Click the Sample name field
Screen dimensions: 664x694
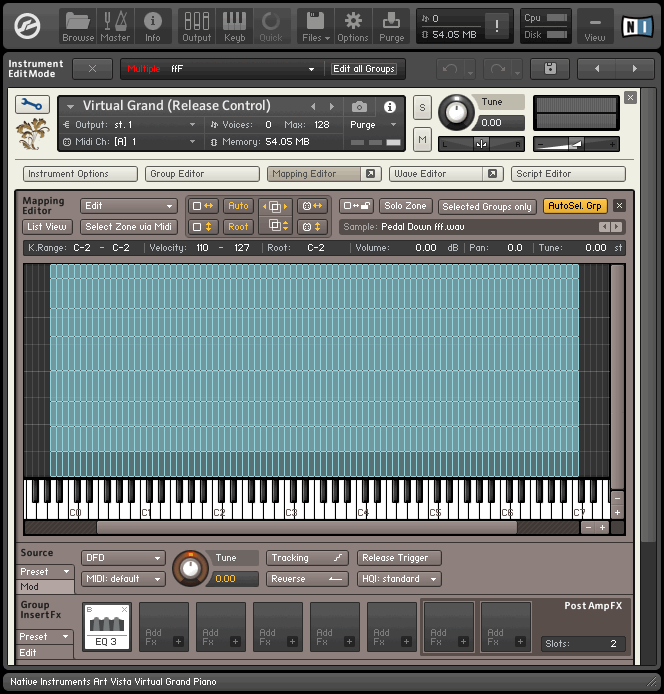482,227
